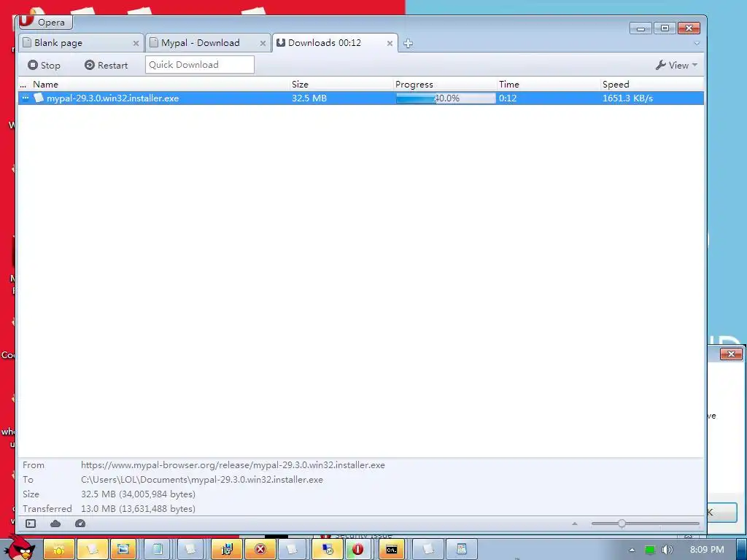Click the 1651.3 KB/s speed value
Image resolution: width=747 pixels, height=560 pixels.
pyautogui.click(x=627, y=98)
